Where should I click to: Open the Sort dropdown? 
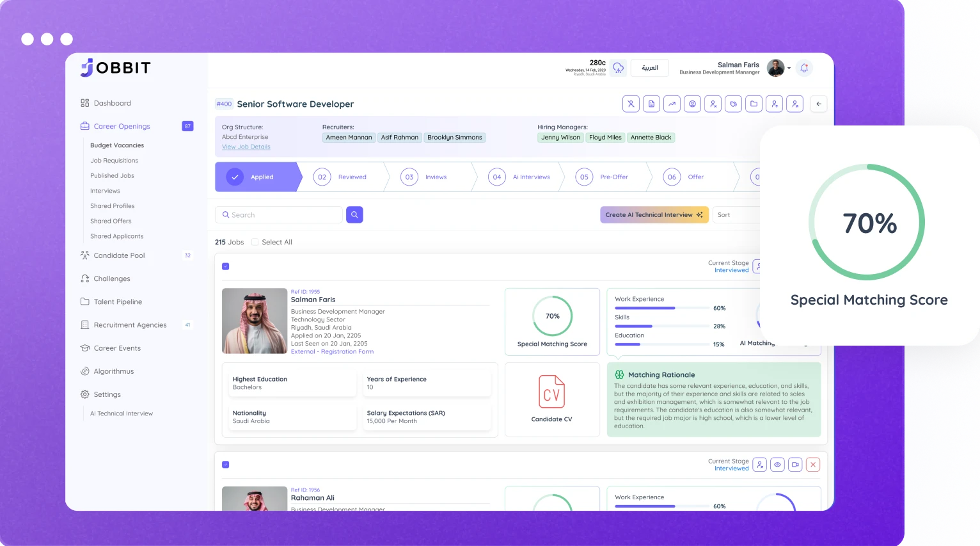(736, 215)
